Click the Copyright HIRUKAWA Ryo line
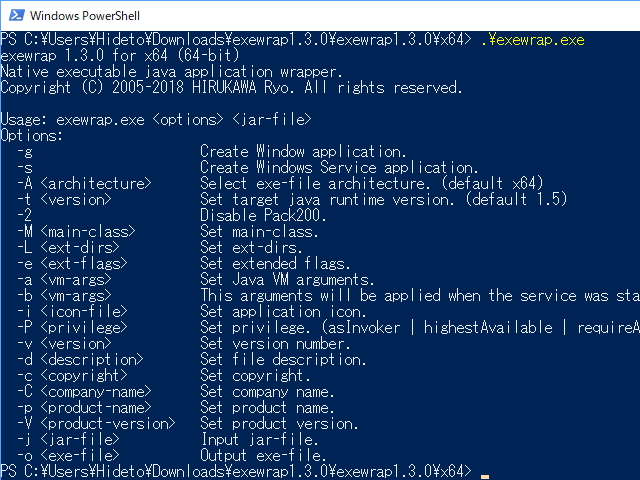This screenshot has height=480, width=640. point(231,88)
